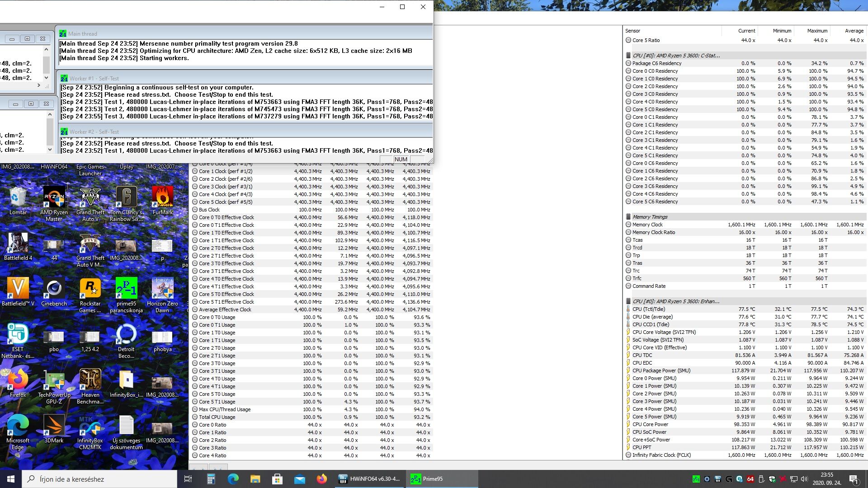Open File Explorer from the taskbar
Screen dimensions: 868x488
coord(255,479)
